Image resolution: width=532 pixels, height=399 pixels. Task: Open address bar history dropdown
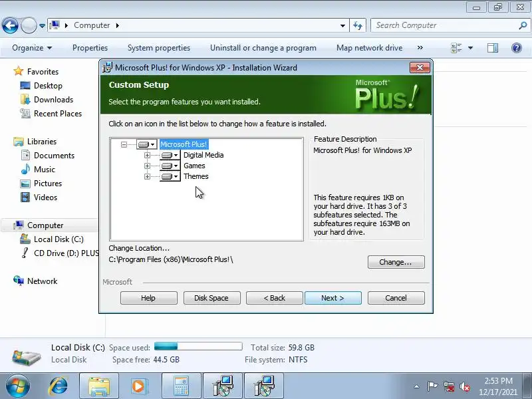tap(342, 25)
